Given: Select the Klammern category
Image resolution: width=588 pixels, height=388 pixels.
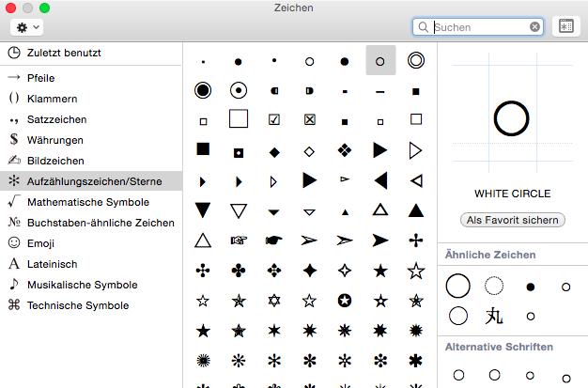Looking at the screenshot, I should [91, 99].
